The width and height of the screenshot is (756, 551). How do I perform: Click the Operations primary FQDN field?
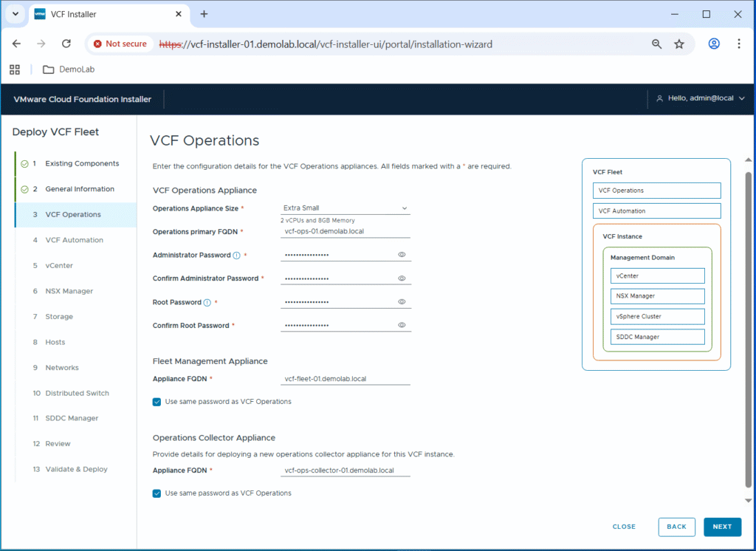point(346,231)
